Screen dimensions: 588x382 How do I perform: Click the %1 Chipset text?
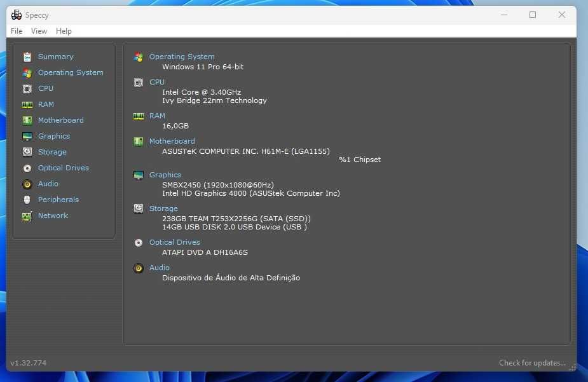pos(360,160)
